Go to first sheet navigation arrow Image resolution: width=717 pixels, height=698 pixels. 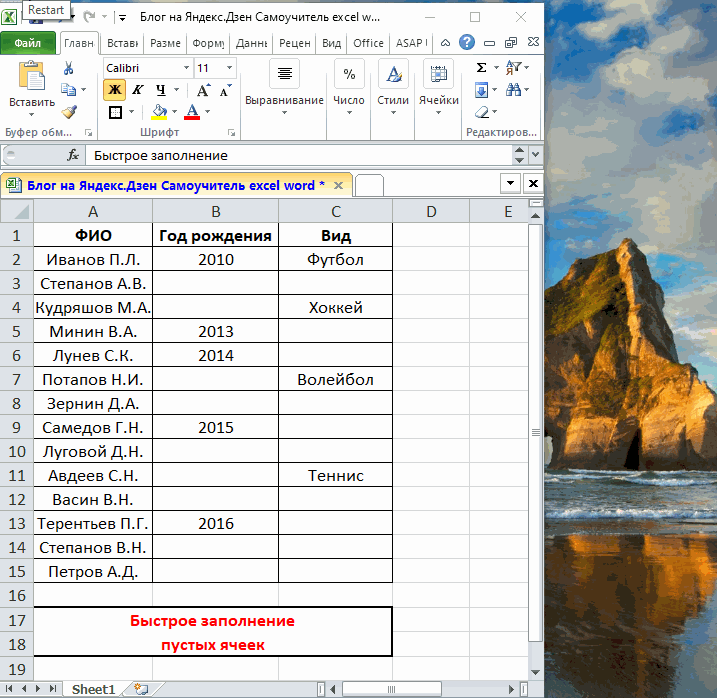pyautogui.click(x=9, y=688)
